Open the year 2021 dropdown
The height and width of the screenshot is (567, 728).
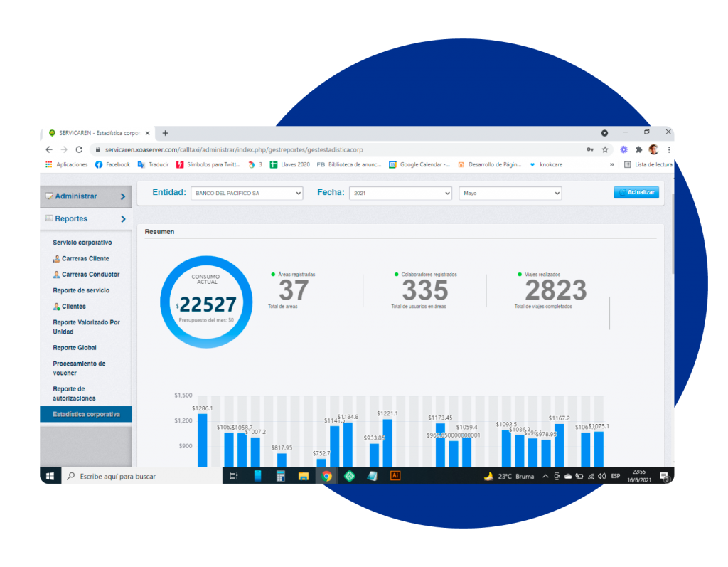tap(400, 193)
